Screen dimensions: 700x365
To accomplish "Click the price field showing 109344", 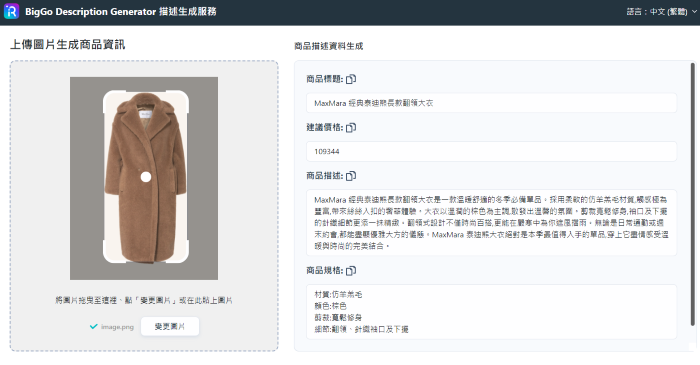I will (491, 152).
